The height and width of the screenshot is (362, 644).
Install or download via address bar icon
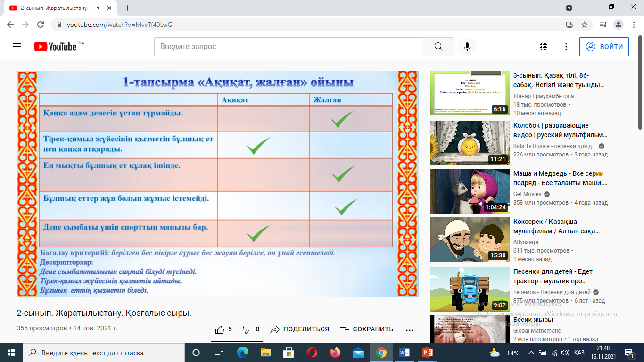[570, 25]
